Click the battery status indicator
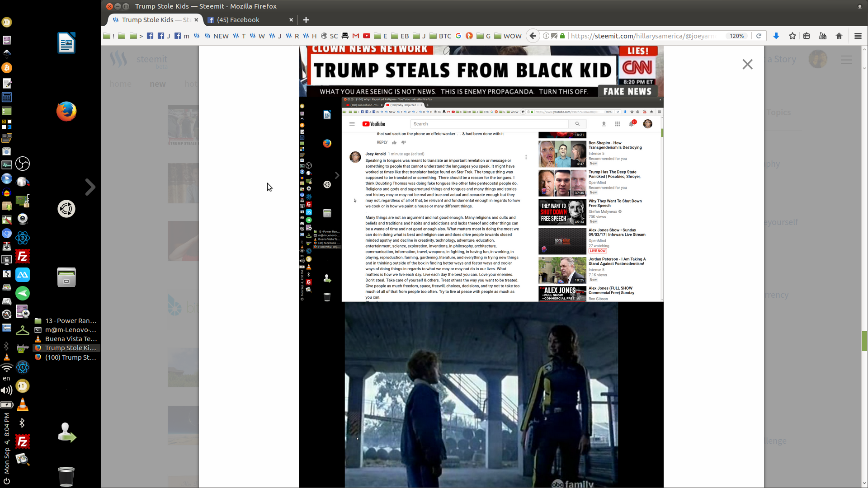868x488 pixels. [7, 405]
